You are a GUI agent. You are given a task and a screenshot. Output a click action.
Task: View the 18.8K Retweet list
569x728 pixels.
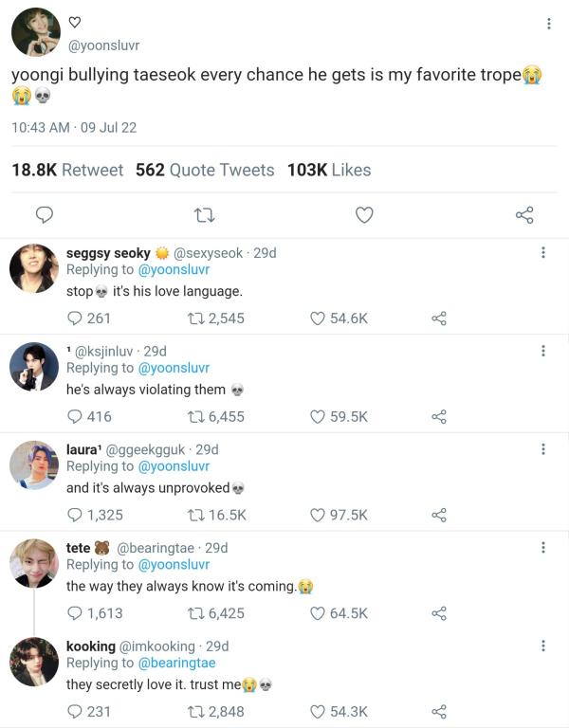pos(67,171)
